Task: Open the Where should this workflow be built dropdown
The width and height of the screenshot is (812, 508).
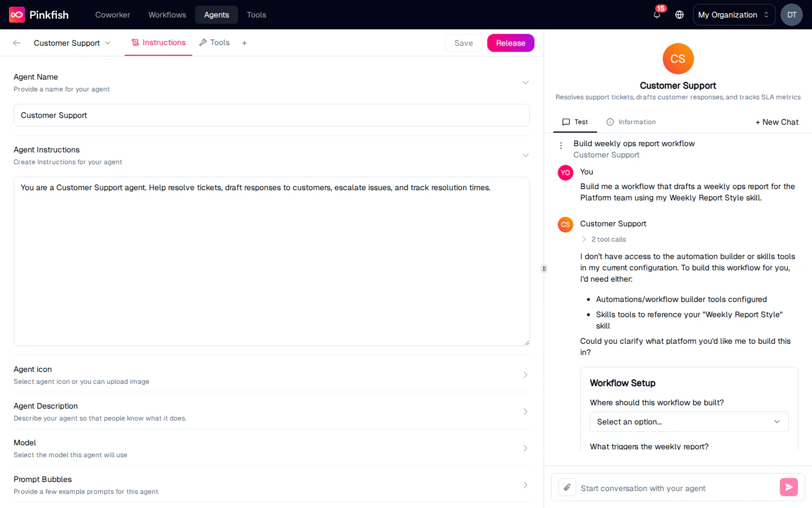Action: click(x=689, y=422)
